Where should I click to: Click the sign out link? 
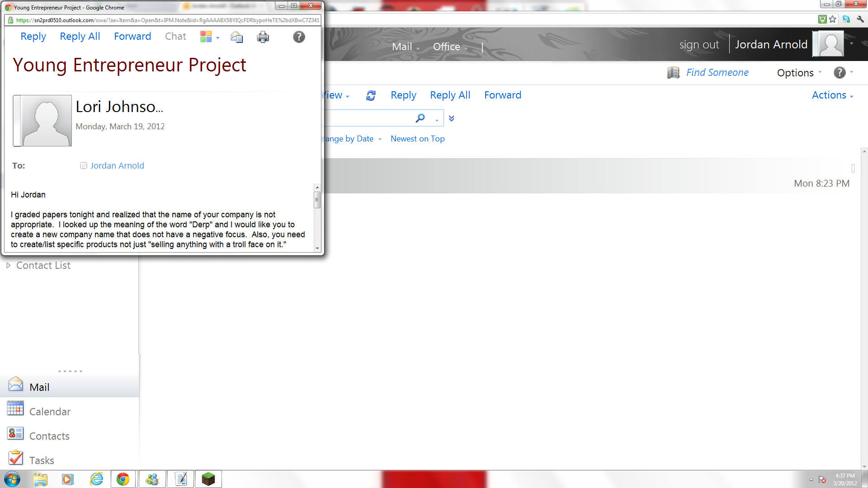698,45
